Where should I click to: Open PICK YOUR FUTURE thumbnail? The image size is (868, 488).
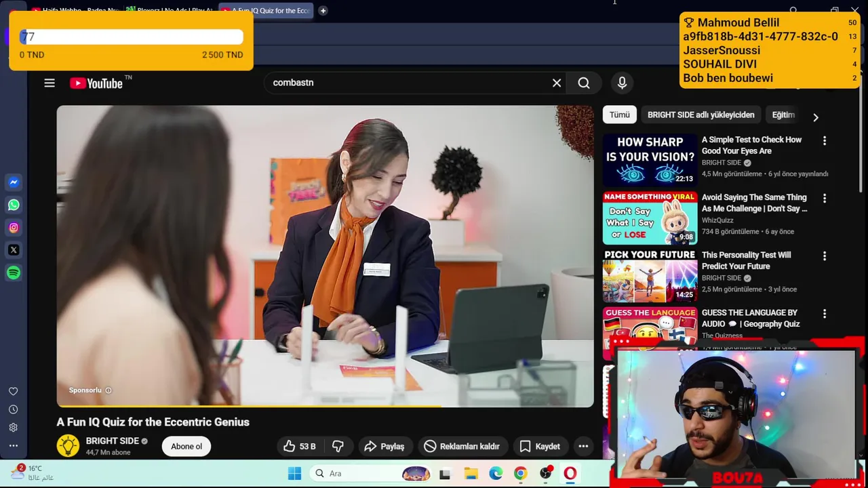[x=650, y=276]
